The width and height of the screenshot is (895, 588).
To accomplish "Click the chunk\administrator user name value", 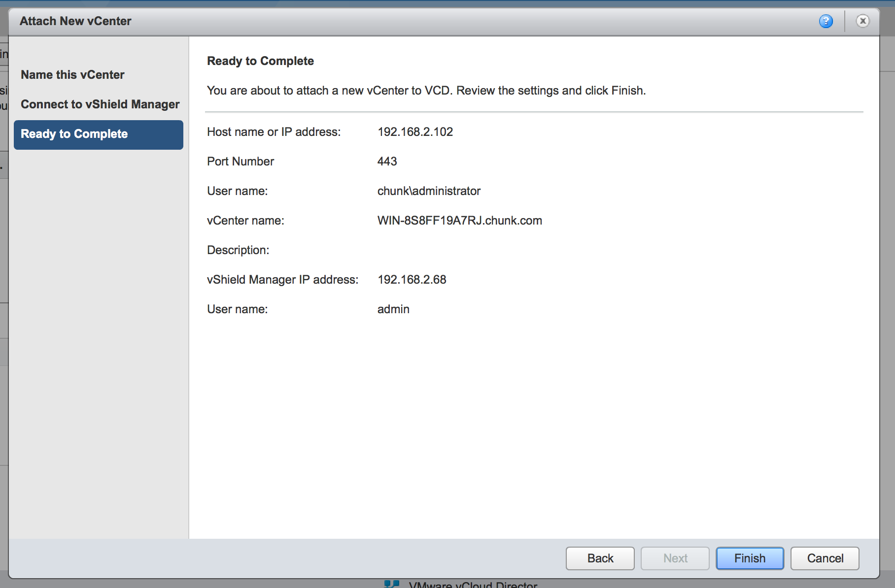I will point(429,191).
